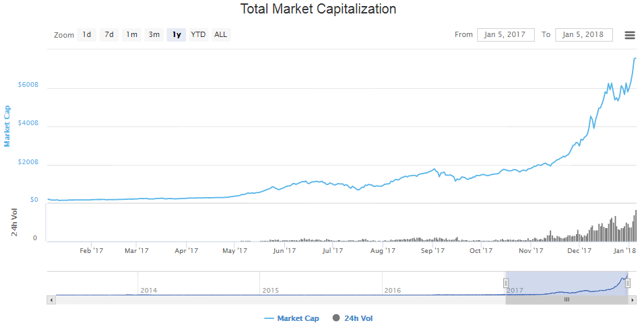Viewport: 644px width, 327px height.
Task: Click the navigator left scroll arrow
Action: (x=51, y=300)
